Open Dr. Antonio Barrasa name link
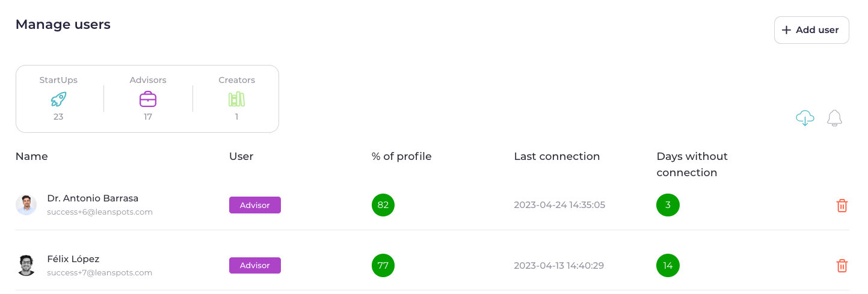The height and width of the screenshot is (294, 868). (x=93, y=198)
